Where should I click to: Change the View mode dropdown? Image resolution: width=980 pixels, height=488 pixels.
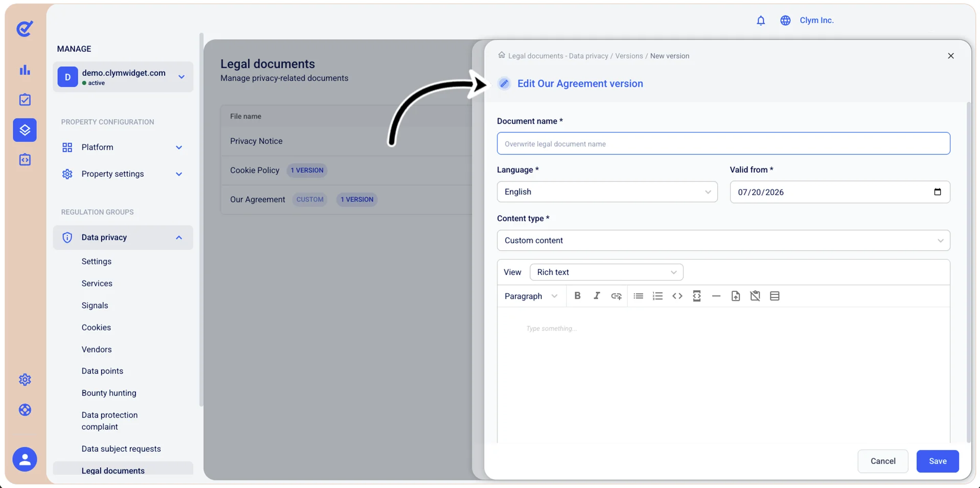(x=606, y=272)
